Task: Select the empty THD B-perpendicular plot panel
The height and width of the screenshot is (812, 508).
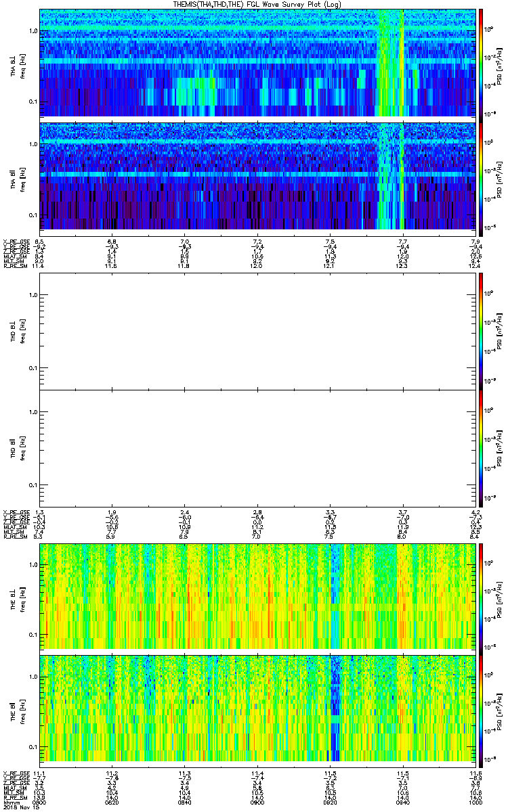Action: [x=257, y=331]
